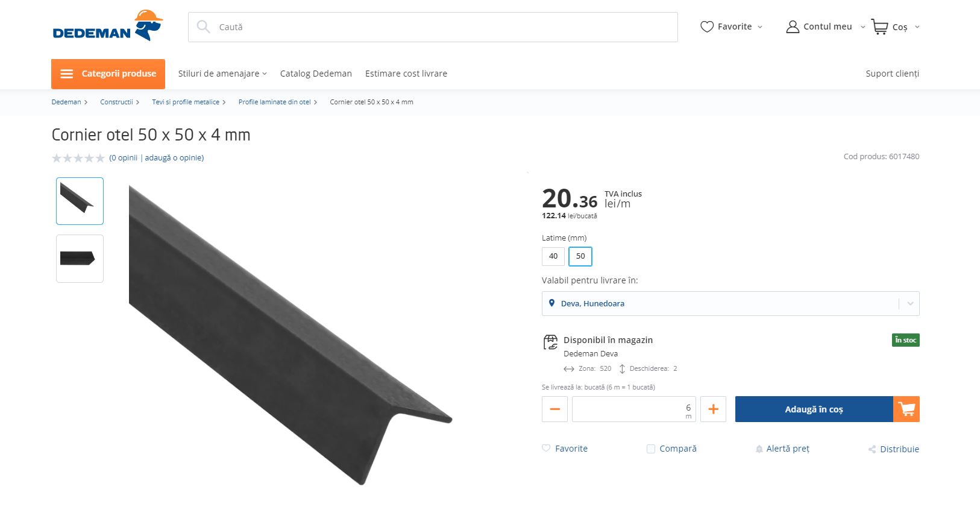Expand the Deva, Hunedoara location dropdown

coord(910,303)
